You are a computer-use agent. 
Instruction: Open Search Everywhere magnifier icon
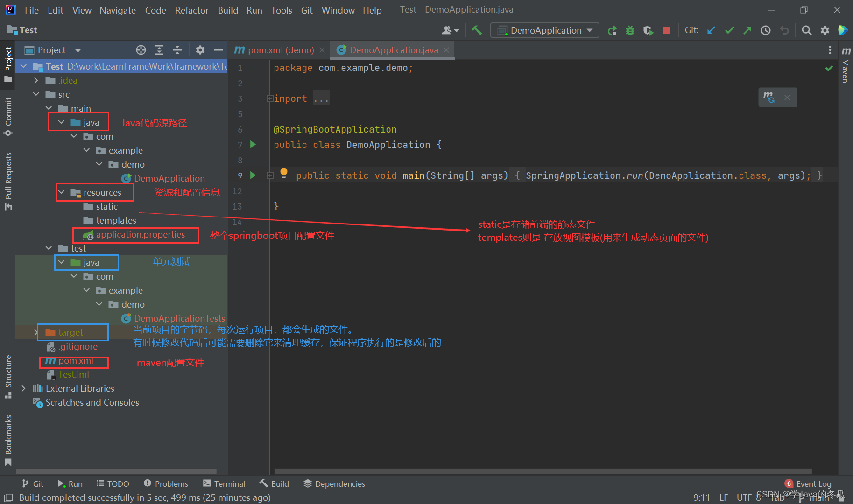click(x=806, y=30)
